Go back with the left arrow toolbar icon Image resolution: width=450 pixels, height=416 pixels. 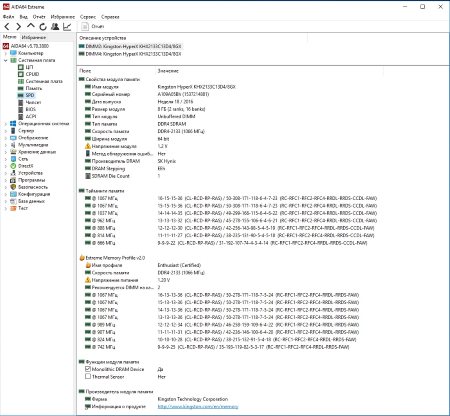[7, 26]
